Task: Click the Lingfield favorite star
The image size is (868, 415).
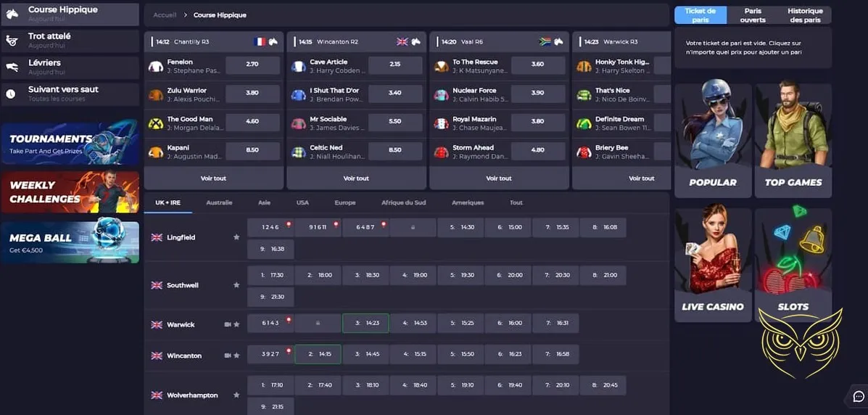Action: tap(236, 237)
